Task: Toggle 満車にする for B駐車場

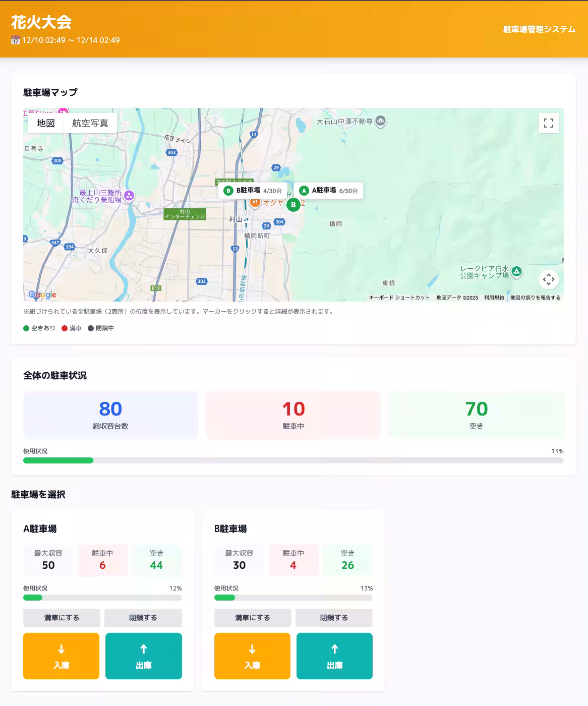Action: point(252,617)
